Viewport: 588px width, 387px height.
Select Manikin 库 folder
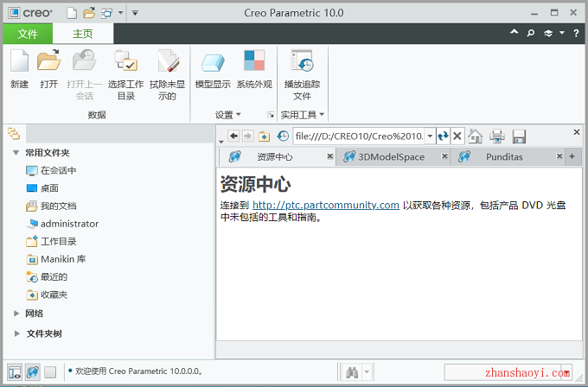tap(56, 259)
